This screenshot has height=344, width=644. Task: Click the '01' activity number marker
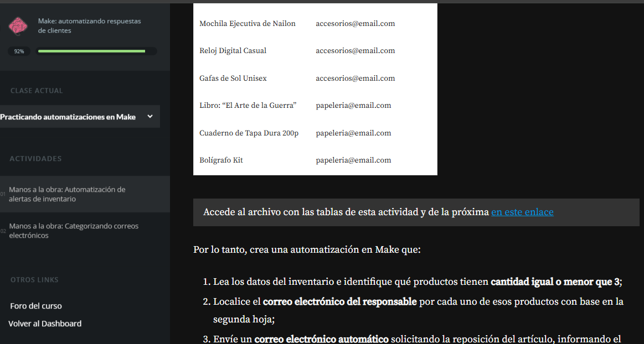coord(3,195)
